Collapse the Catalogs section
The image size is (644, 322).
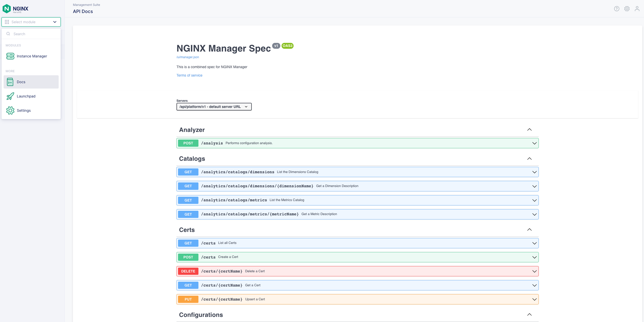(x=529, y=159)
